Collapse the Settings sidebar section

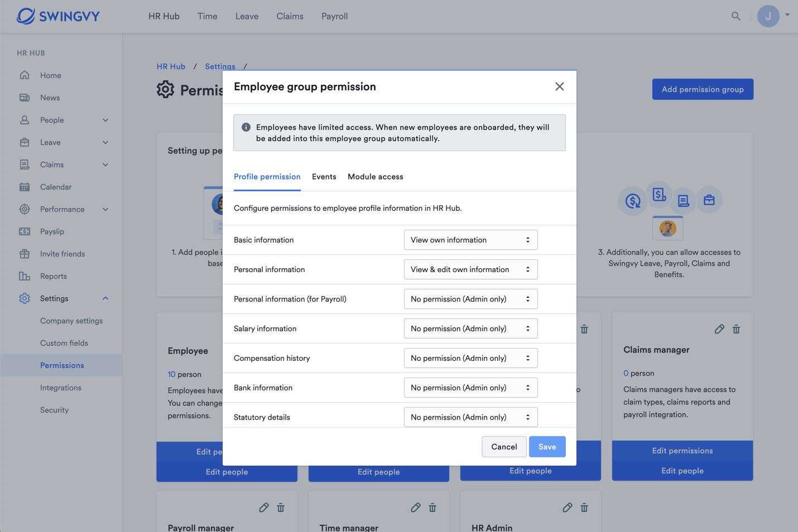[105, 298]
